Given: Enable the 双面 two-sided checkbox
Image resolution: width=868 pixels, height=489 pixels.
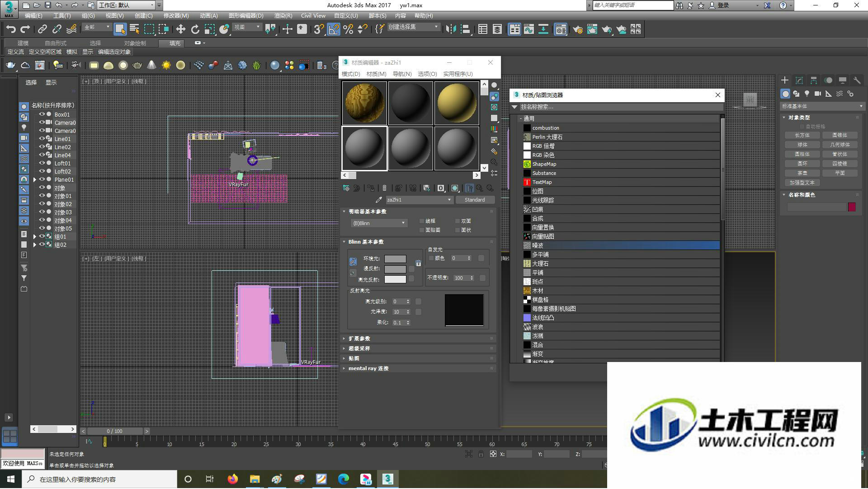Looking at the screenshot, I should point(458,221).
